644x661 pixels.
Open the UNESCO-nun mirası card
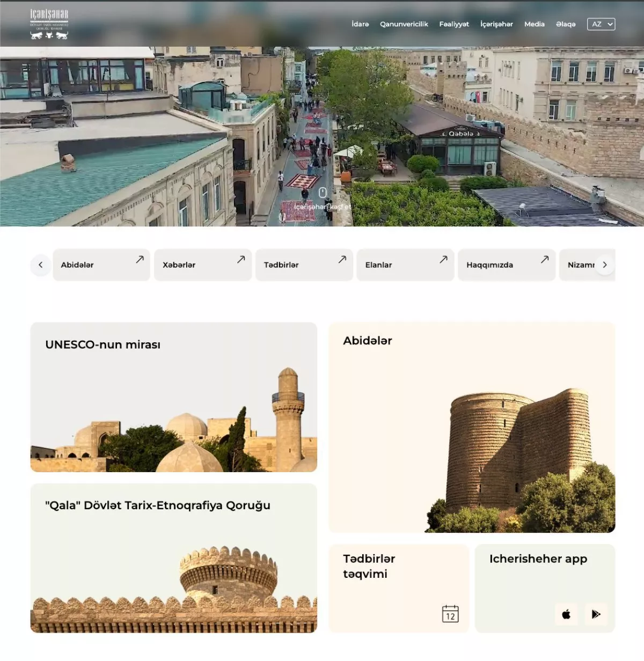pyautogui.click(x=174, y=397)
